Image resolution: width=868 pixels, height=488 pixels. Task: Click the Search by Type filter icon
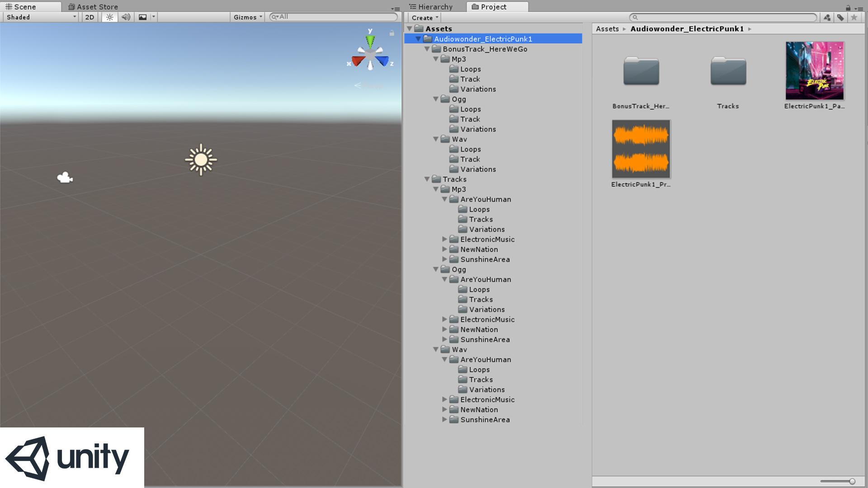coord(827,17)
